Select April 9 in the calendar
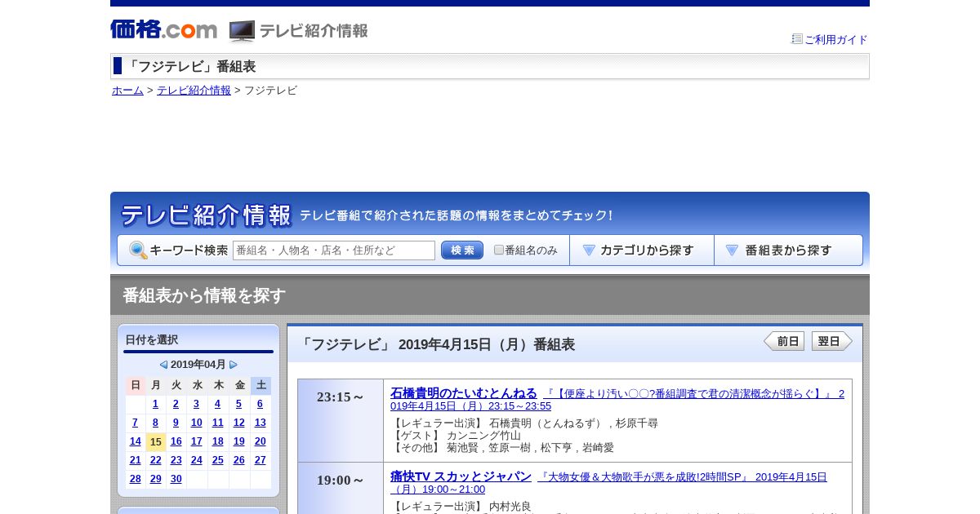 tap(176, 423)
